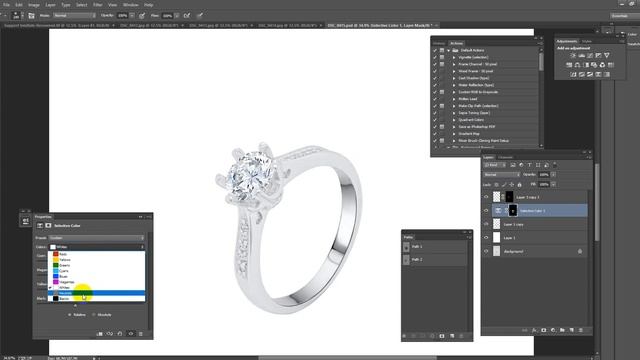The image size is (640, 360).
Task: Add a Vibrance adjustment layer
Action: (607, 56)
